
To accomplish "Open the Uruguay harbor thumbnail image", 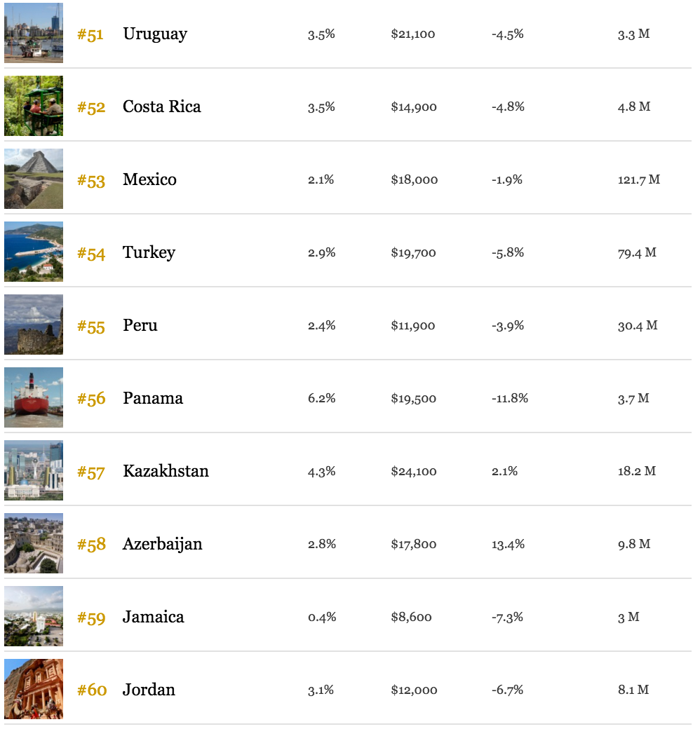I will 34,32.
